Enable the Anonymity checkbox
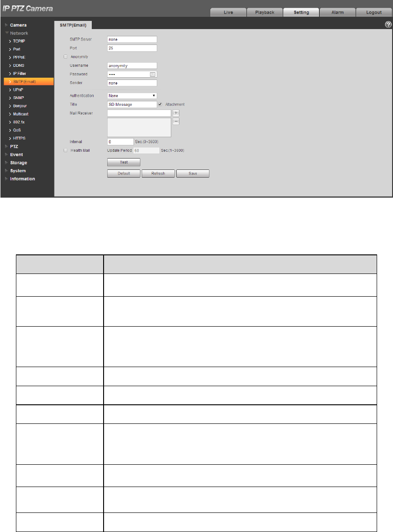Image resolution: width=393 pixels, height=532 pixels. (65, 57)
